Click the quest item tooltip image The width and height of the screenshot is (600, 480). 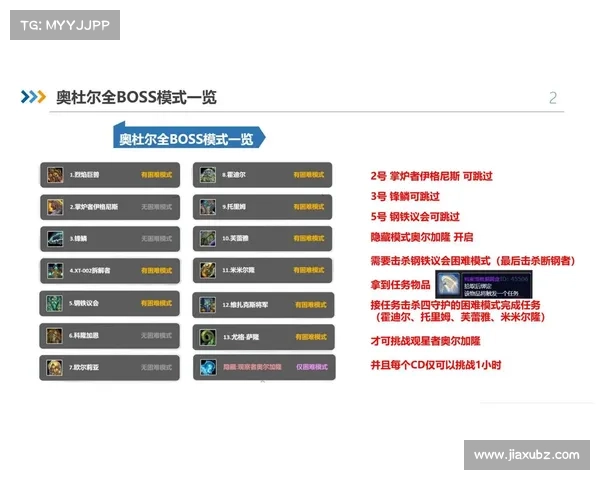[484, 284]
